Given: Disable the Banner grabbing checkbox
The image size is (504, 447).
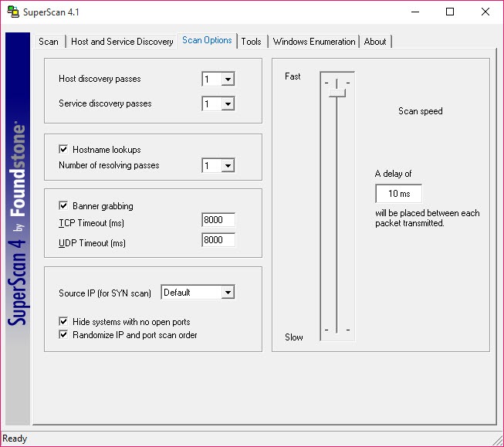Looking at the screenshot, I should (x=63, y=205).
